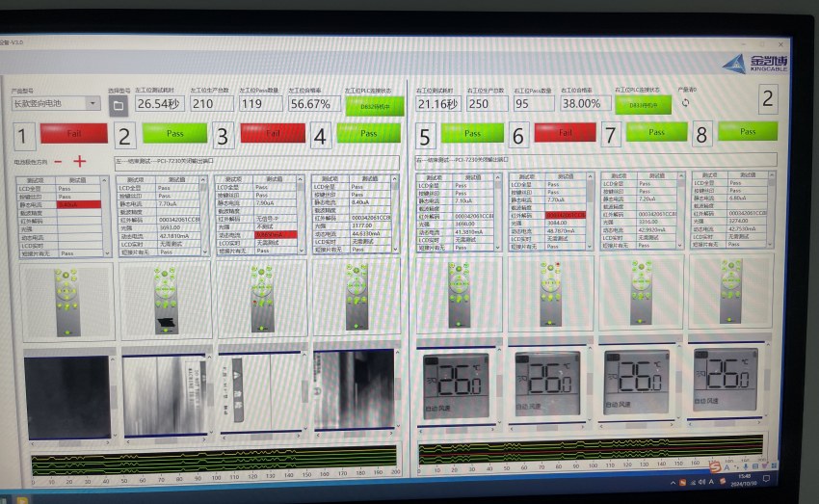819x504 pixels.
Task: Click the left station waveform chart
Action: tap(214, 458)
